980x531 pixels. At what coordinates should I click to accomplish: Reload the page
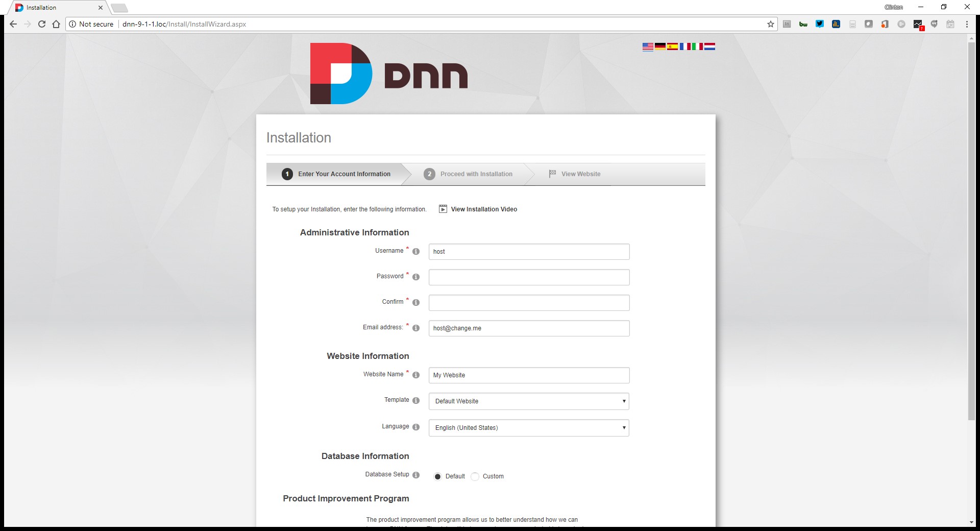click(42, 24)
